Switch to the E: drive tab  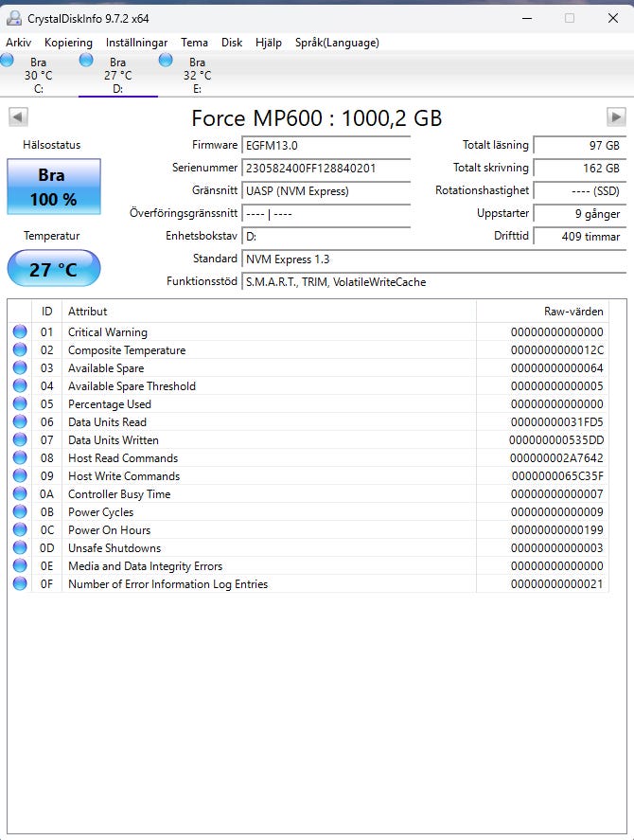click(197, 76)
